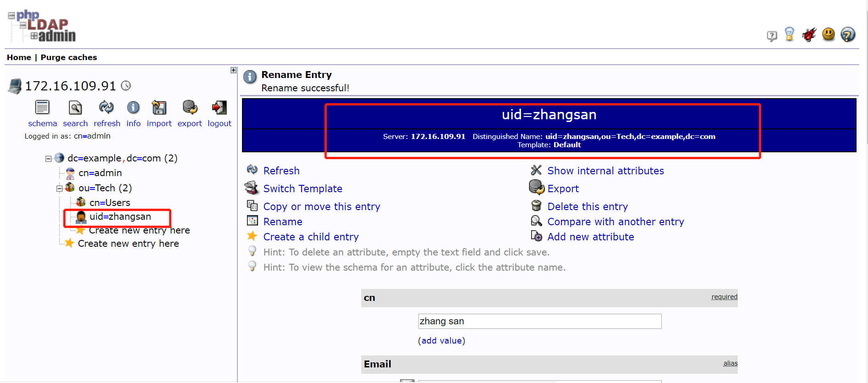Image resolution: width=868 pixels, height=383 pixels.
Task: Click the add value link under cn
Action: click(441, 340)
